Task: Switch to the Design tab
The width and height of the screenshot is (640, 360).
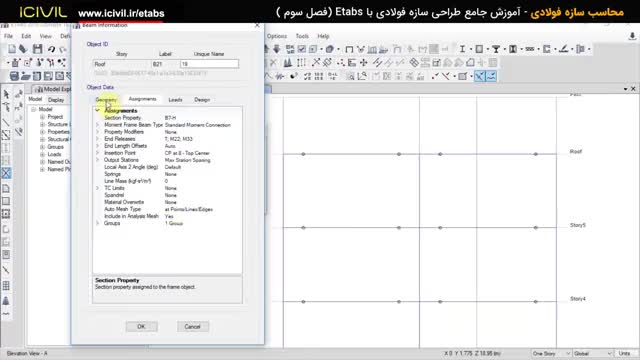Action: coord(202,100)
